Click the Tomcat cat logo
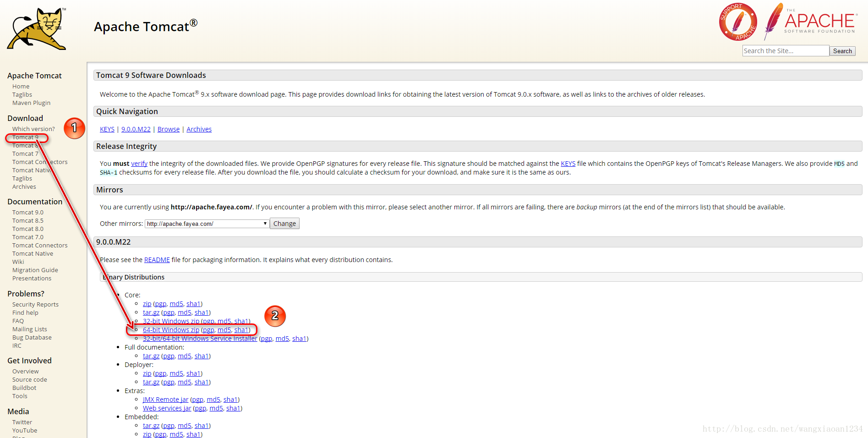This screenshot has width=868, height=438. [37, 29]
